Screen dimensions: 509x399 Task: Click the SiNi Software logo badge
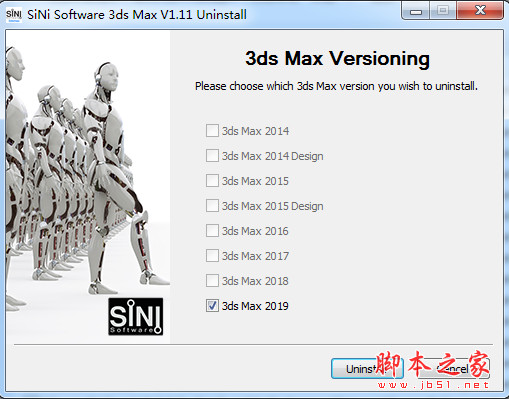(x=136, y=316)
